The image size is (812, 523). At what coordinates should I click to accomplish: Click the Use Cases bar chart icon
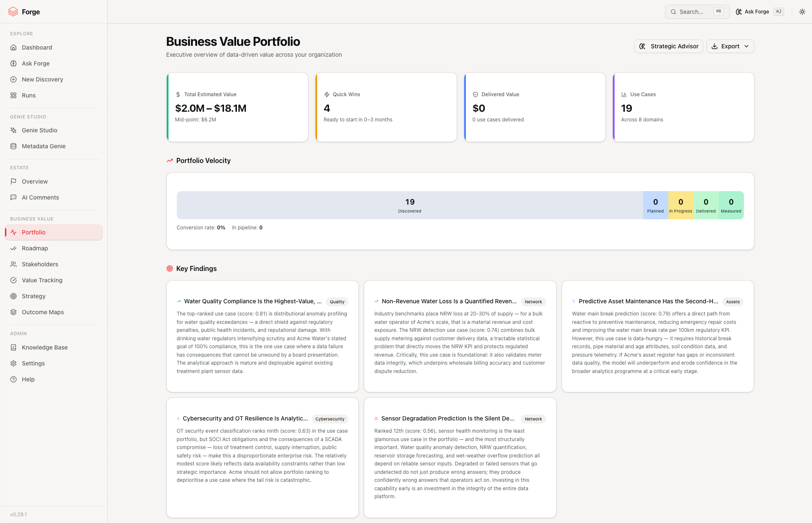coord(624,95)
